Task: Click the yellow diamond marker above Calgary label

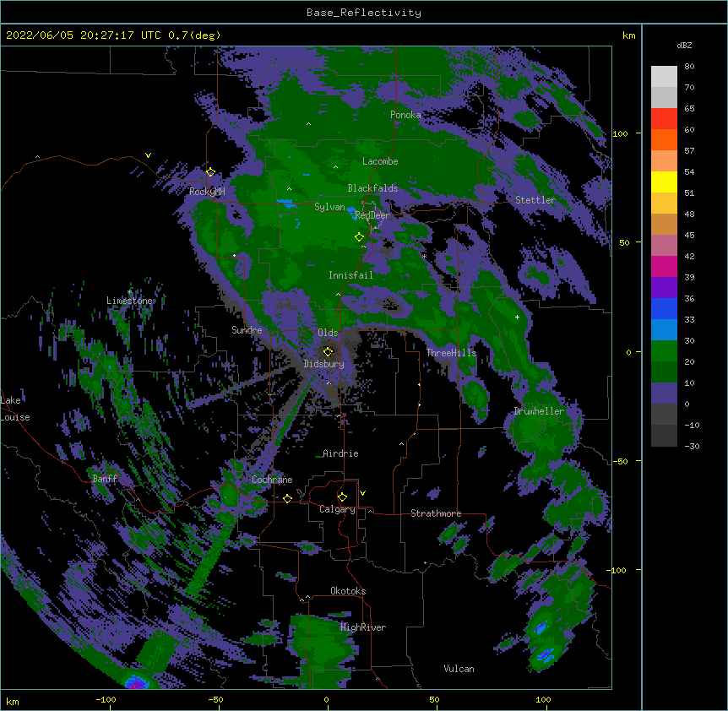Action: pos(342,497)
